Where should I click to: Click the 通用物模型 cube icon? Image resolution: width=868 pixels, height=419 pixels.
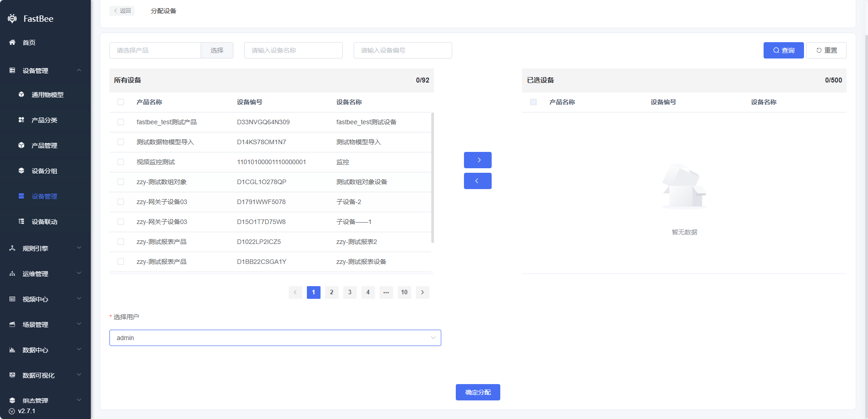(21, 95)
